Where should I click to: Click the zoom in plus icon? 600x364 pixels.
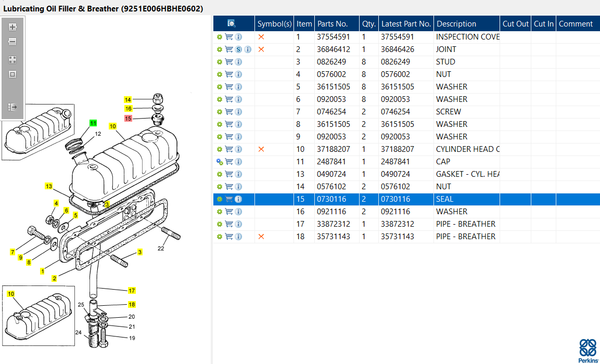(12, 27)
